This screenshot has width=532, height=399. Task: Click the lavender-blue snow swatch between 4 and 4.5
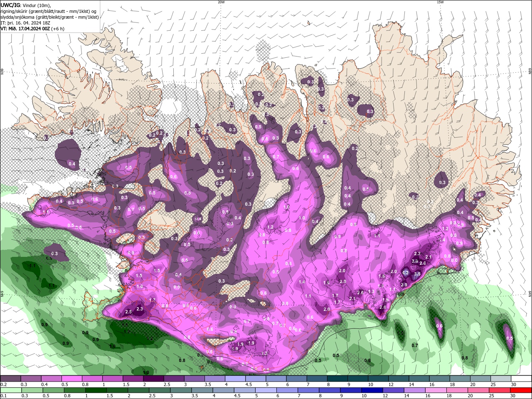235,379
